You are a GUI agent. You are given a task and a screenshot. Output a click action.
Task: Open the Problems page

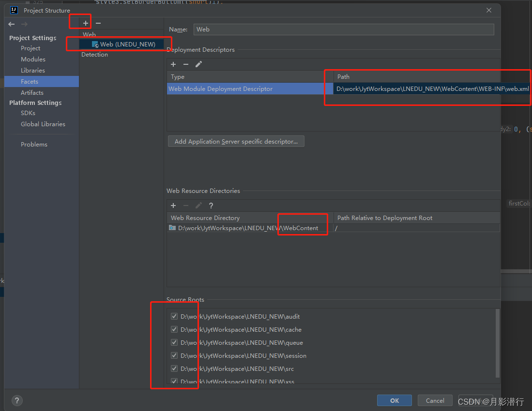click(34, 145)
